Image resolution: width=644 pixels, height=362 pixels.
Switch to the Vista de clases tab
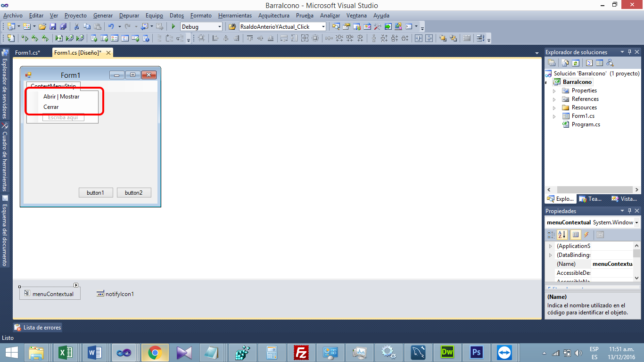click(624, 199)
